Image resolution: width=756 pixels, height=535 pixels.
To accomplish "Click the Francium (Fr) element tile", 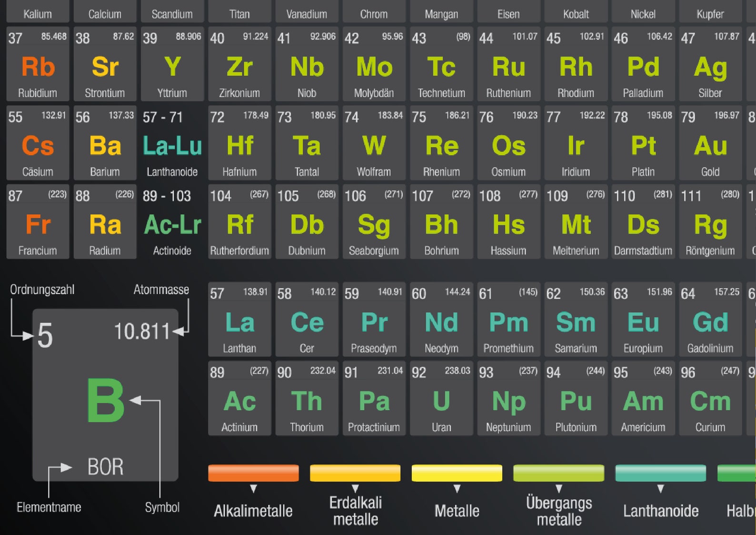I will coord(38,222).
